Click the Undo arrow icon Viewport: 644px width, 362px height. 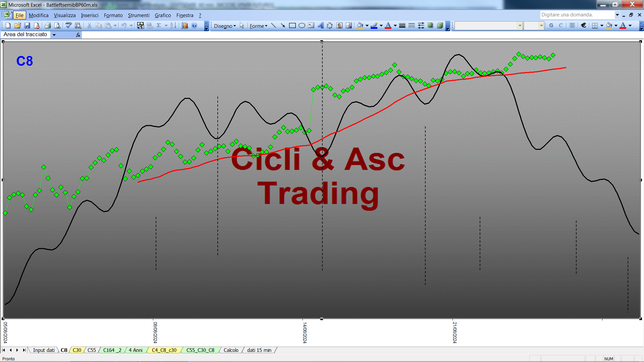(124, 25)
